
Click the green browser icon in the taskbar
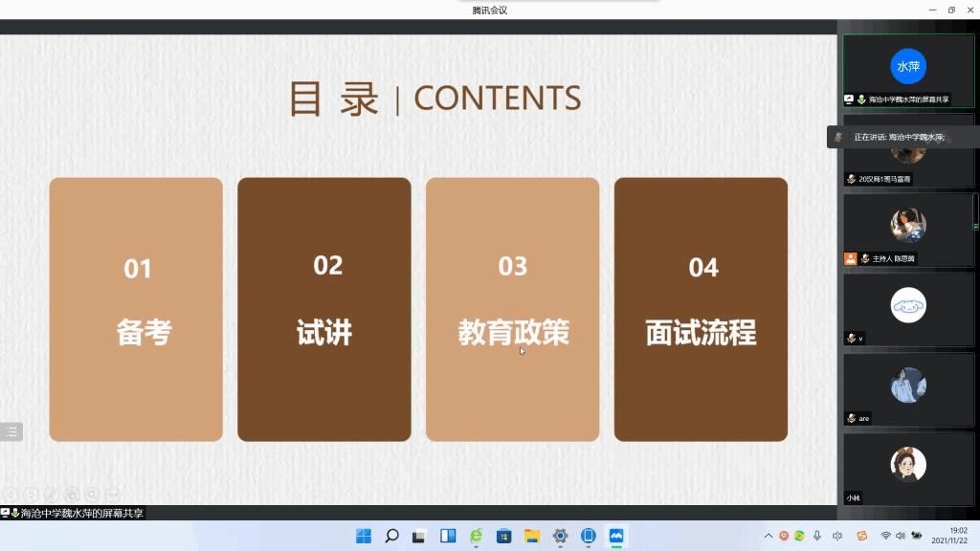[477, 536]
